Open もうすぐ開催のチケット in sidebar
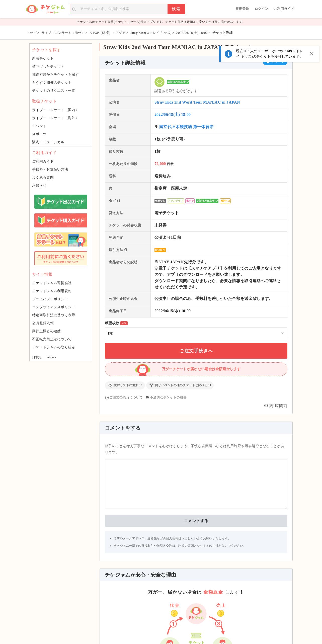The image size is (322, 644). click(x=52, y=83)
